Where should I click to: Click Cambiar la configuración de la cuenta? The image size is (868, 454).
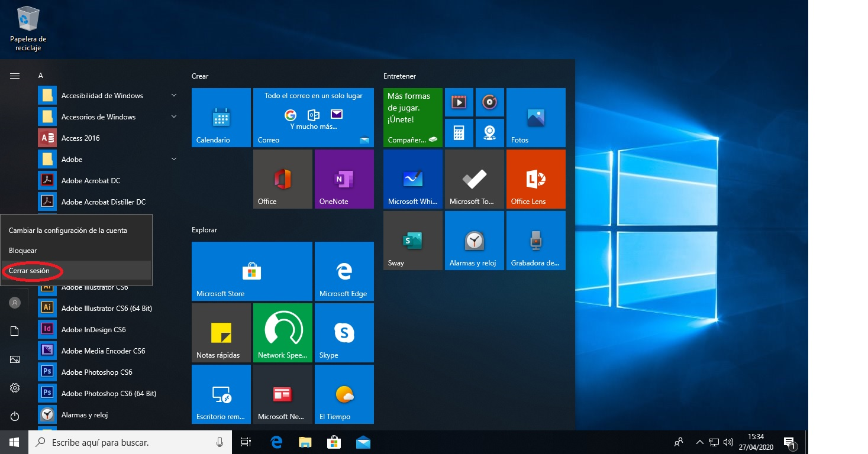click(68, 231)
